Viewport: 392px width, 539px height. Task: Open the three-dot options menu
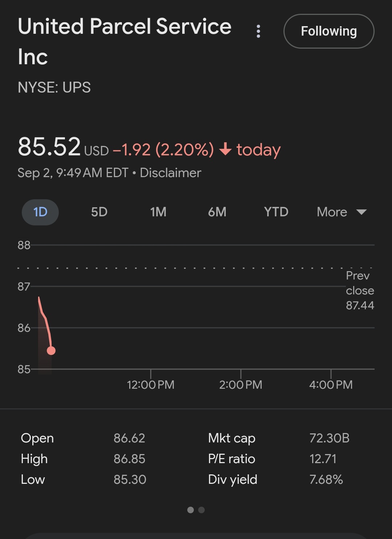pyautogui.click(x=258, y=31)
